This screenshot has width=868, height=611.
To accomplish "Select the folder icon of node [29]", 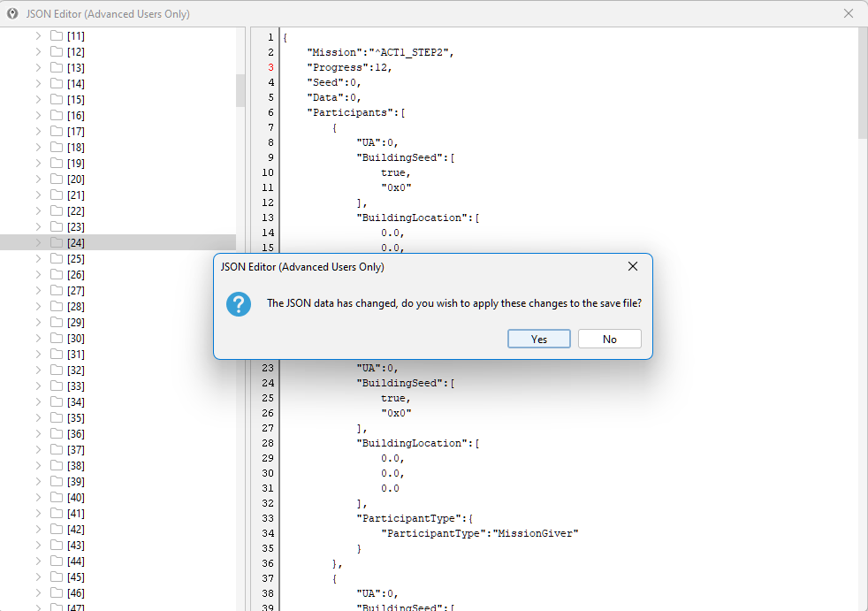I will 57,323.
